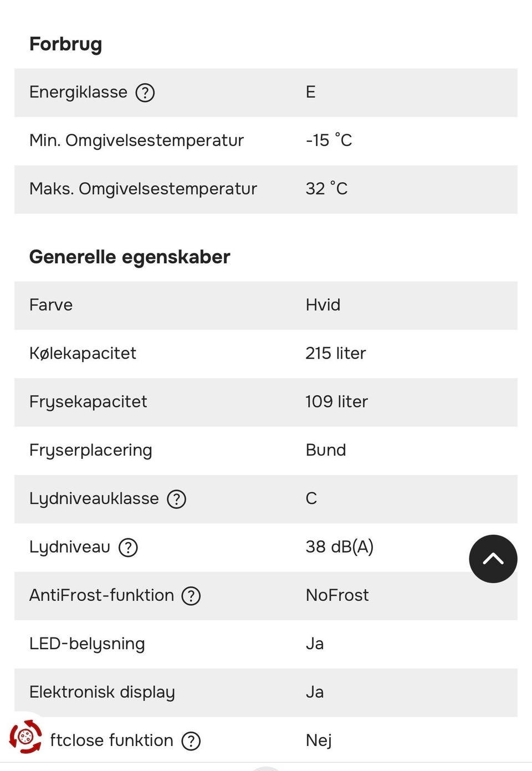Click the Softclose funktion help icon

pos(191,741)
